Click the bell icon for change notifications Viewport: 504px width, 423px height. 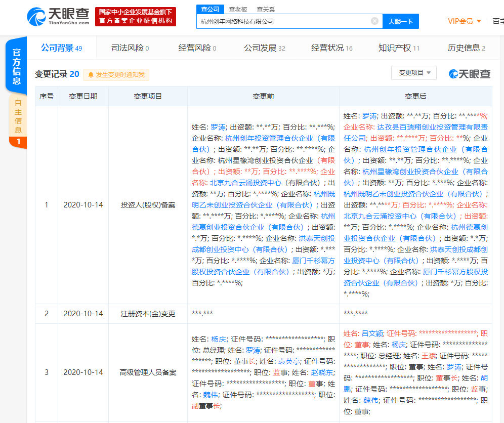point(91,75)
